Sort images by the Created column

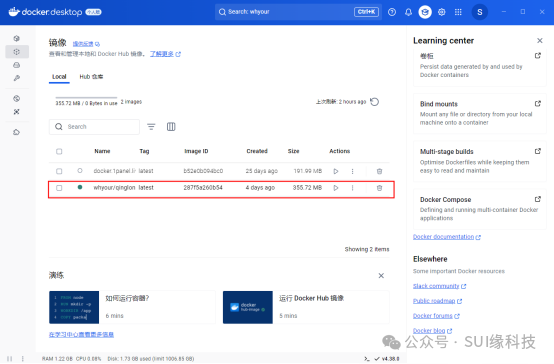click(257, 151)
